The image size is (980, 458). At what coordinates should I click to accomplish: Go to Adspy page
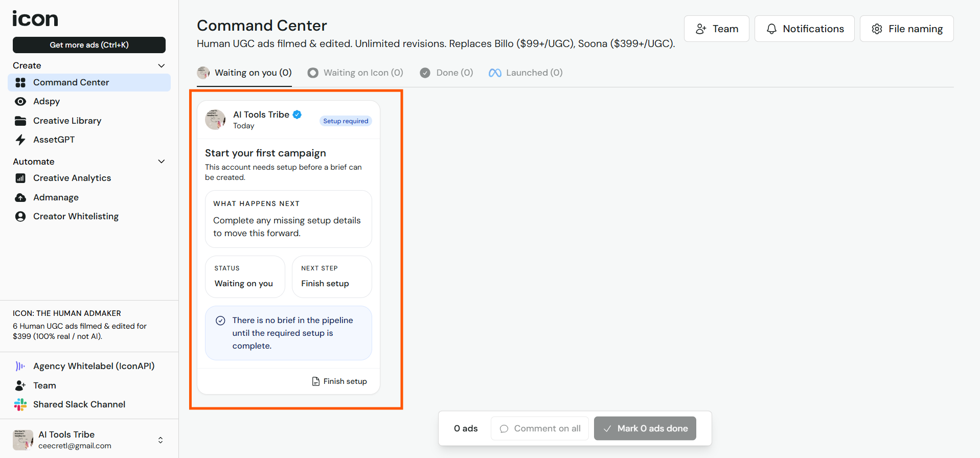coord(47,101)
